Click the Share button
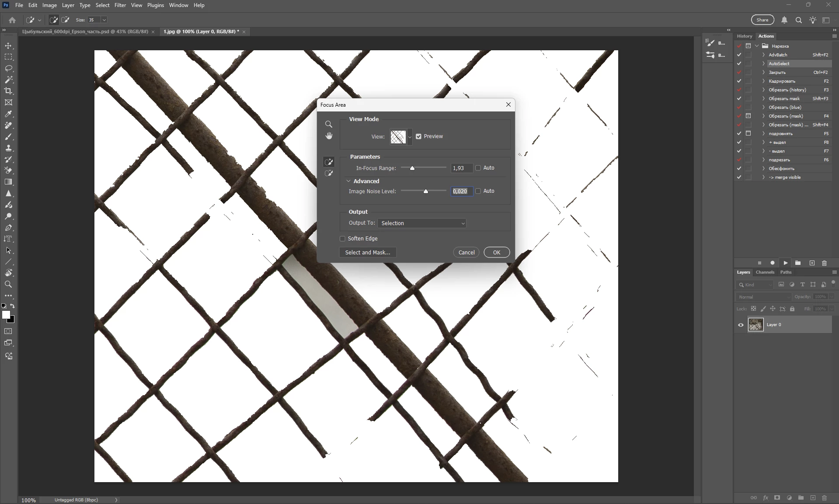The image size is (839, 504). pyautogui.click(x=762, y=20)
